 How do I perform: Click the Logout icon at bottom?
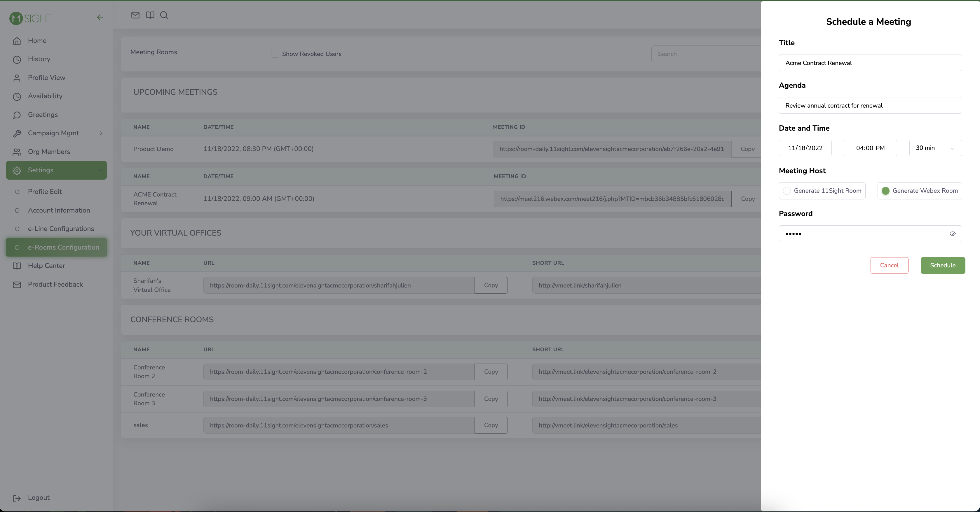(x=17, y=498)
